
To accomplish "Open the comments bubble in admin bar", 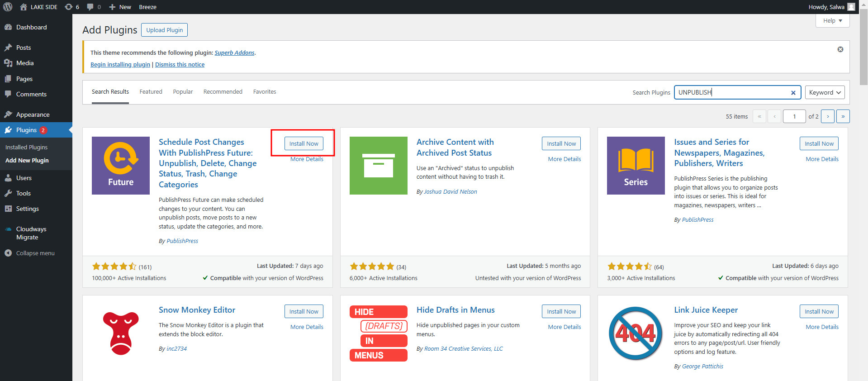I will (94, 7).
